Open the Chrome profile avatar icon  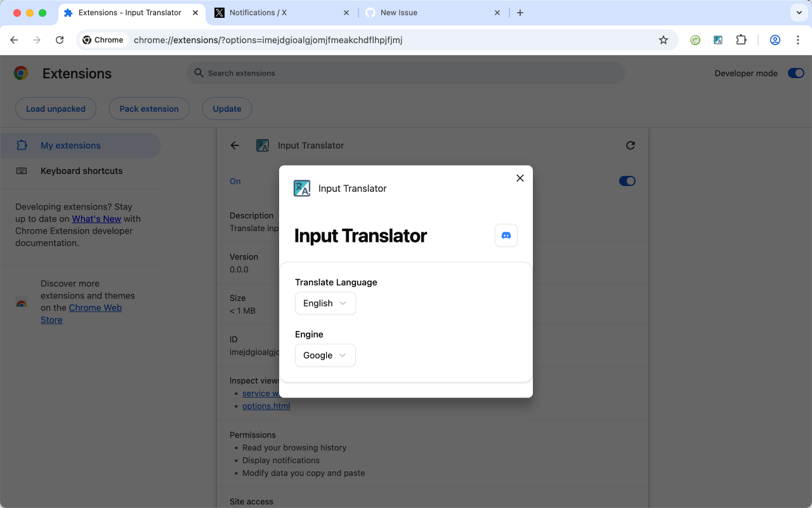(775, 39)
